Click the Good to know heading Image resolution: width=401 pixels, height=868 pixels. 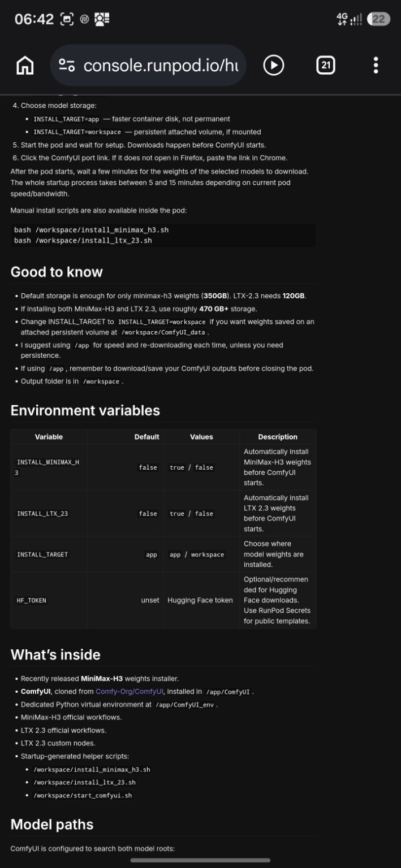57,272
